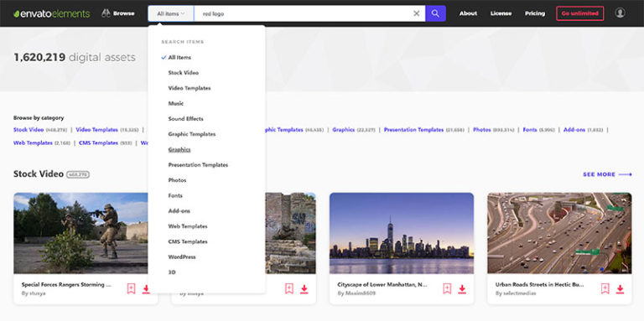Click See More for Stock Video

click(x=607, y=174)
